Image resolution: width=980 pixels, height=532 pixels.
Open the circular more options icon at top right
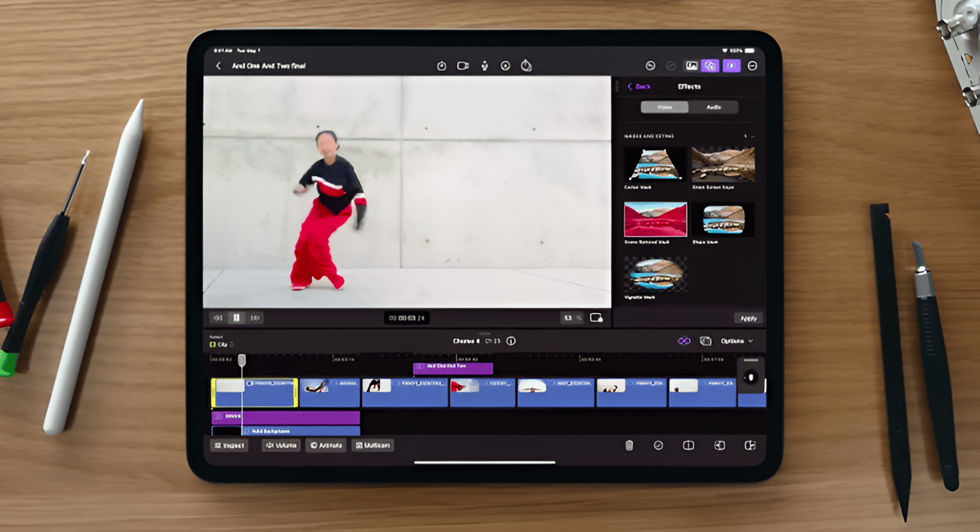tap(753, 66)
